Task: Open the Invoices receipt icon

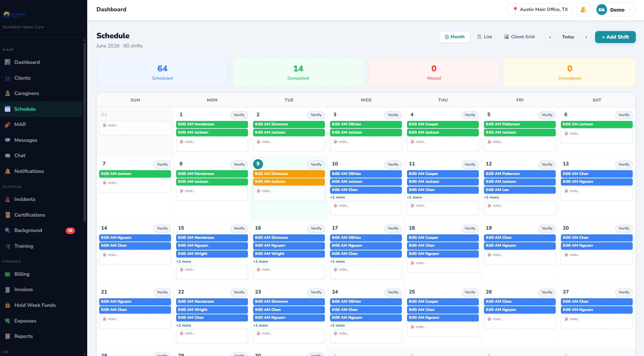Action: click(7, 290)
